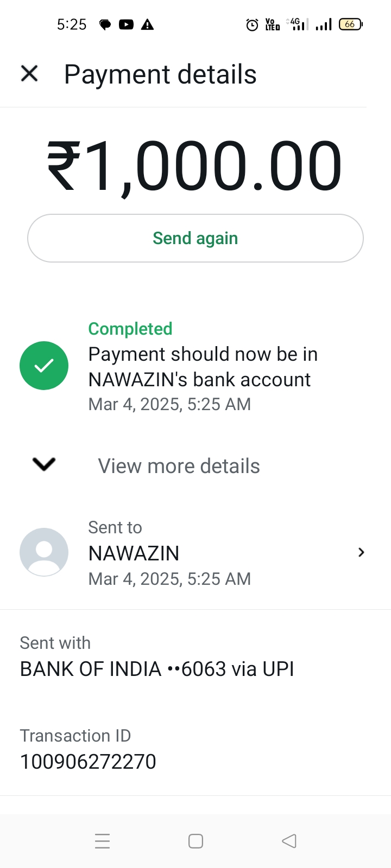Close the Payment details screen
The width and height of the screenshot is (391, 868).
tap(29, 73)
